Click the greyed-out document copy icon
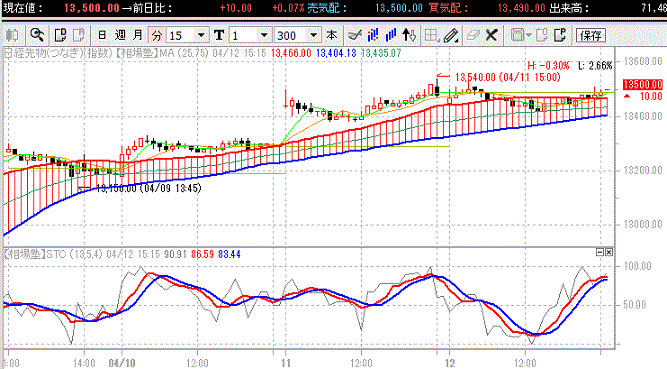This screenshot has height=369, width=667. [542, 35]
